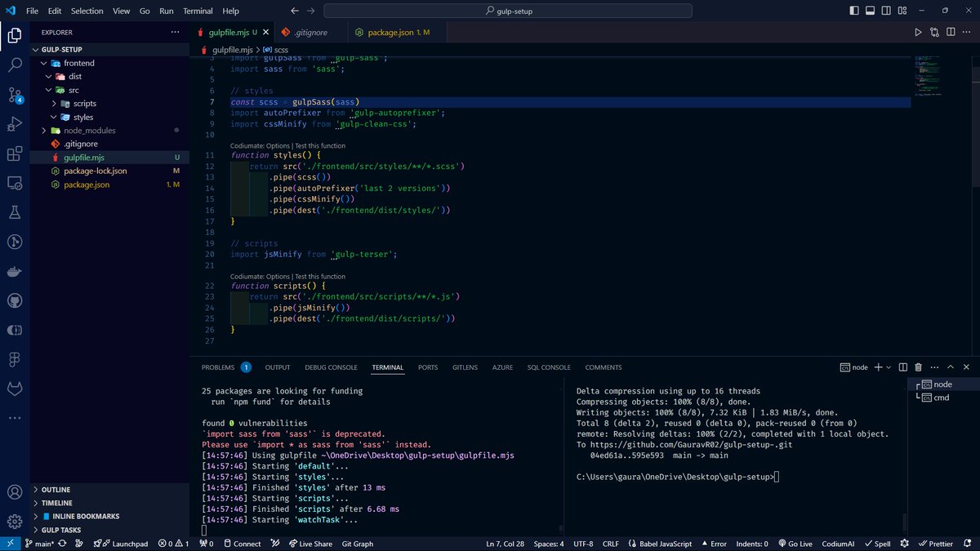980x551 pixels.
Task: Maximize the panel with the up chevron
Action: click(951, 367)
